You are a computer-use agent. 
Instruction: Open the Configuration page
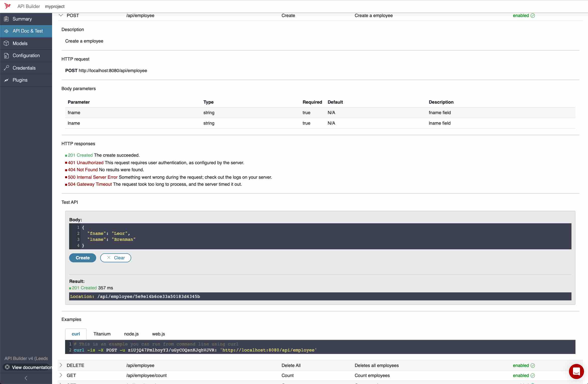[x=26, y=56]
